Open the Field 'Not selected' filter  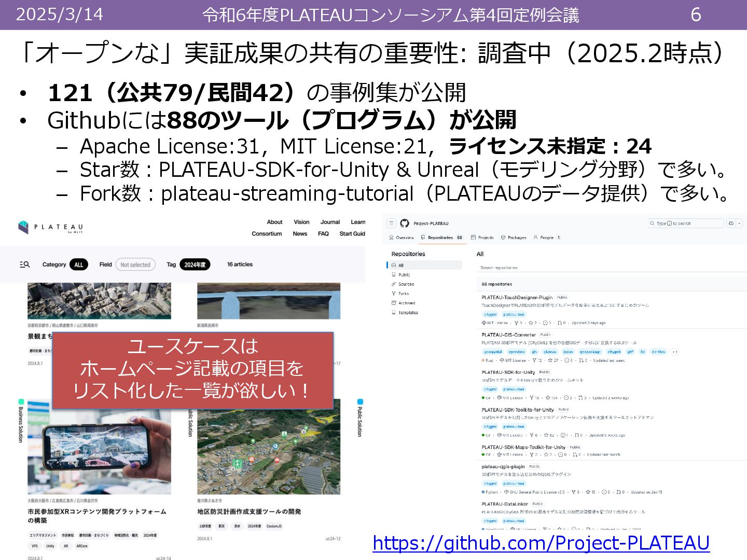(135, 264)
